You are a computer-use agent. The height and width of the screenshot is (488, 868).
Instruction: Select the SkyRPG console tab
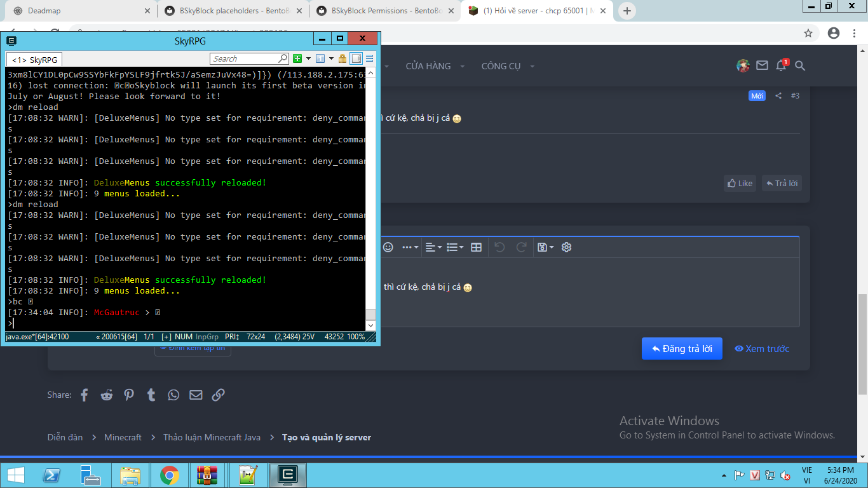tap(34, 60)
